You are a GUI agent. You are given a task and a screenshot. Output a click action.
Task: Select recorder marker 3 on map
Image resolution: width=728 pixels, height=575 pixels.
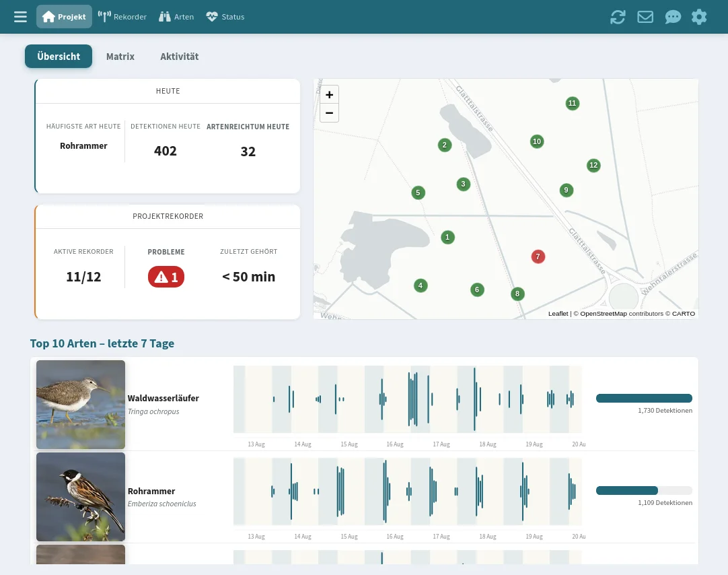click(x=464, y=184)
